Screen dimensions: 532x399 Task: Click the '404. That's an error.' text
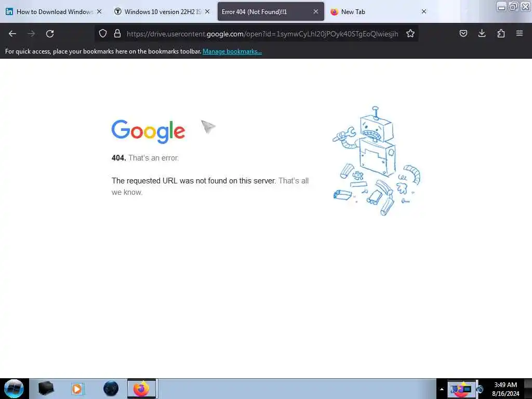[145, 158]
